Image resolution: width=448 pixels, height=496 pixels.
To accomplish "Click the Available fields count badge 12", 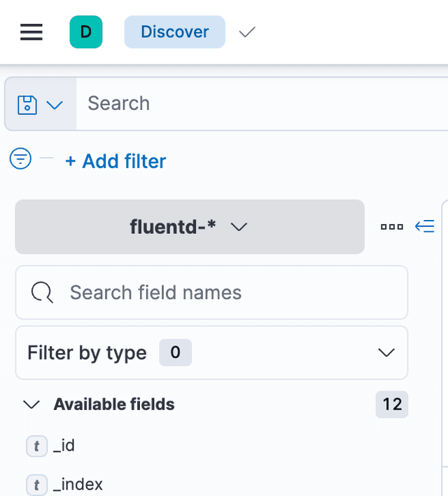I will pos(392,404).
